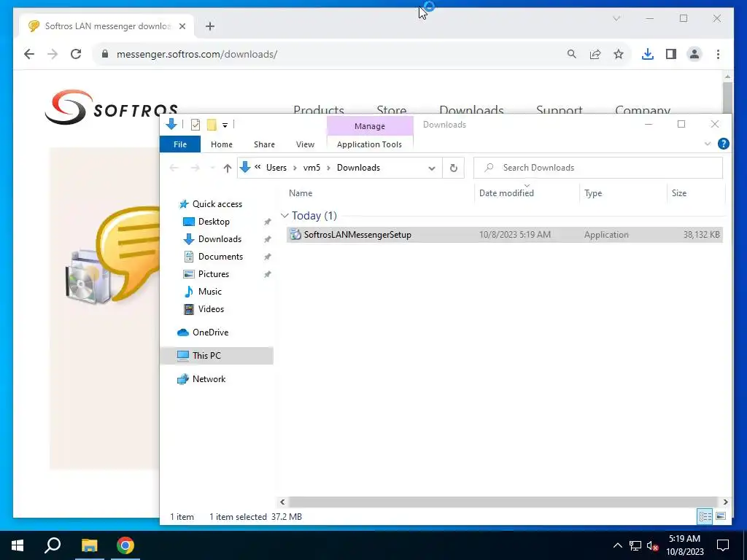Click in the Search Downloads box
This screenshot has height=560, width=747.
(x=598, y=168)
